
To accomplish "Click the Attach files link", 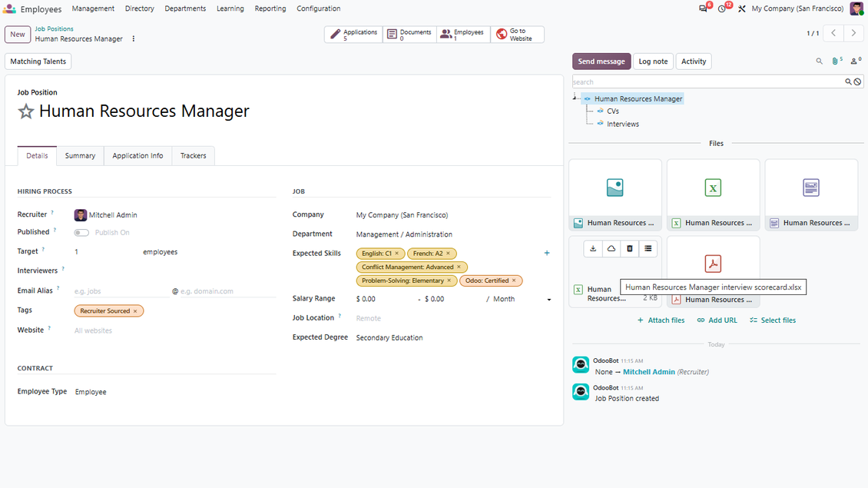I will point(661,320).
